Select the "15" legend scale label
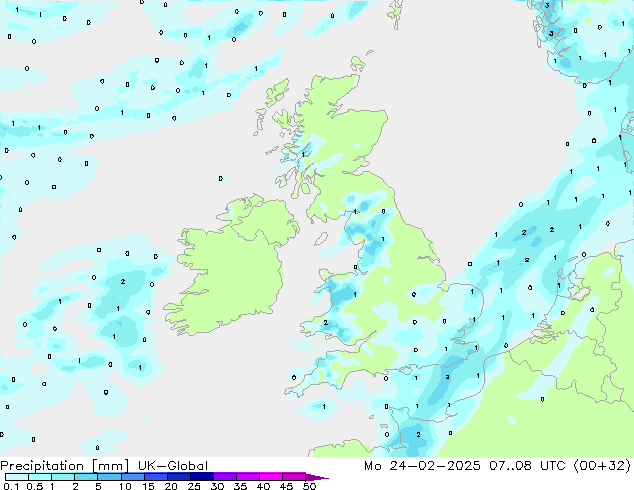 point(148,486)
